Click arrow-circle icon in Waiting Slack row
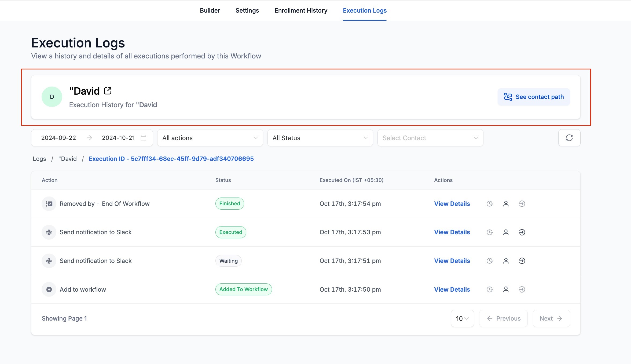The width and height of the screenshot is (631, 364). [522, 261]
